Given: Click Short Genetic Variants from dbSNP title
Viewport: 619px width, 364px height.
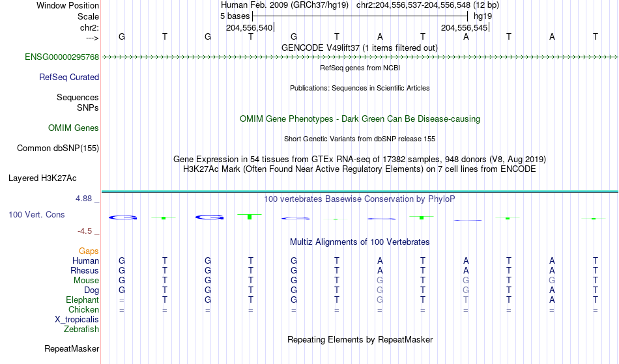Looking at the screenshot, I should pos(360,139).
